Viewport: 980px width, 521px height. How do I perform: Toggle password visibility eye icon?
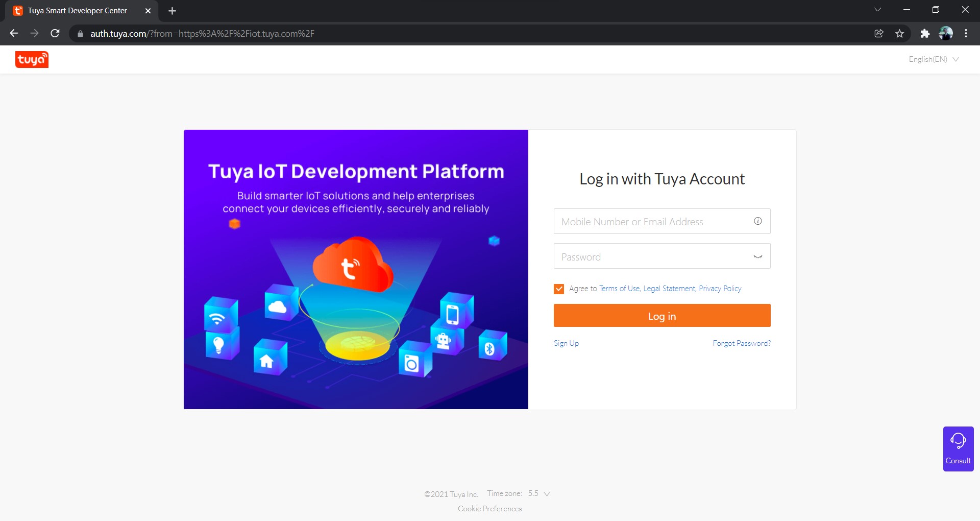pyautogui.click(x=758, y=256)
